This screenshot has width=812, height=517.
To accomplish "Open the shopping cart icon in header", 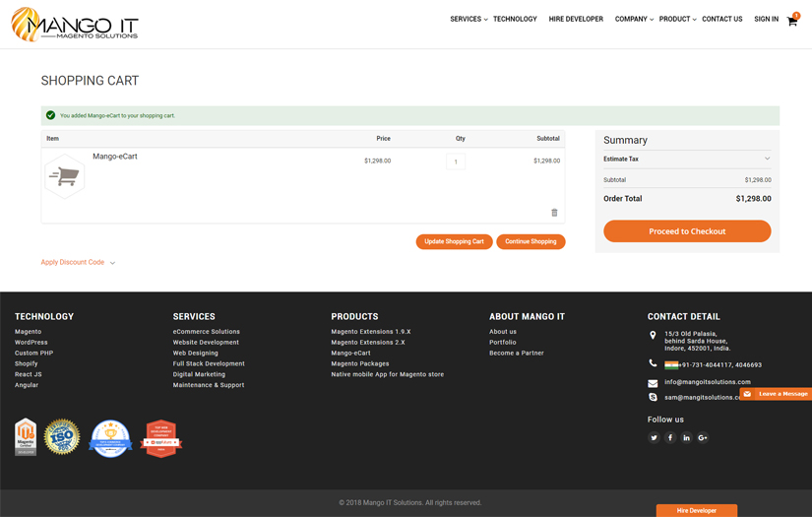I will (x=792, y=20).
